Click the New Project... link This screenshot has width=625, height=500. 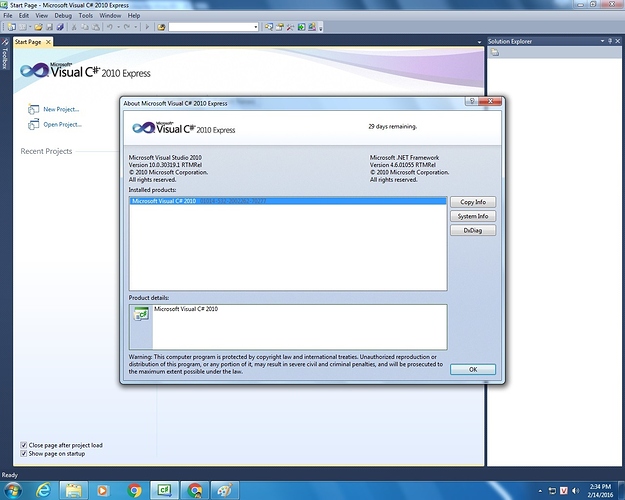click(61, 109)
